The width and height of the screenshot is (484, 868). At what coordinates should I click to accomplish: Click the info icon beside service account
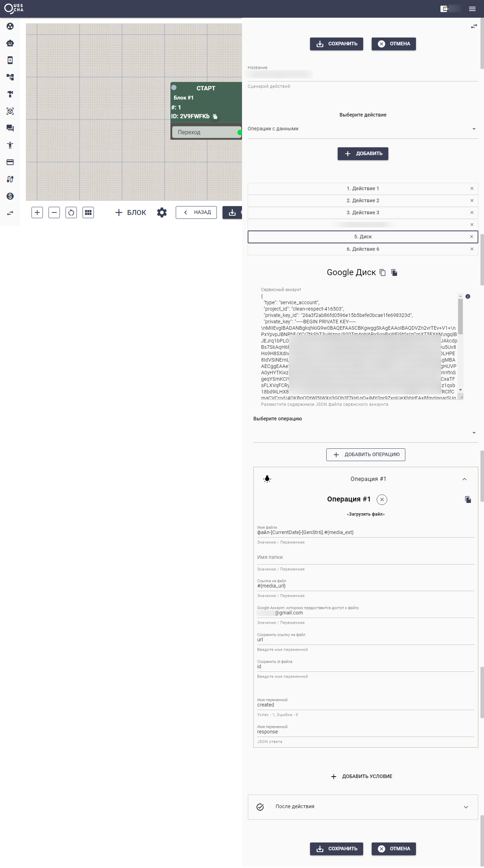(468, 296)
